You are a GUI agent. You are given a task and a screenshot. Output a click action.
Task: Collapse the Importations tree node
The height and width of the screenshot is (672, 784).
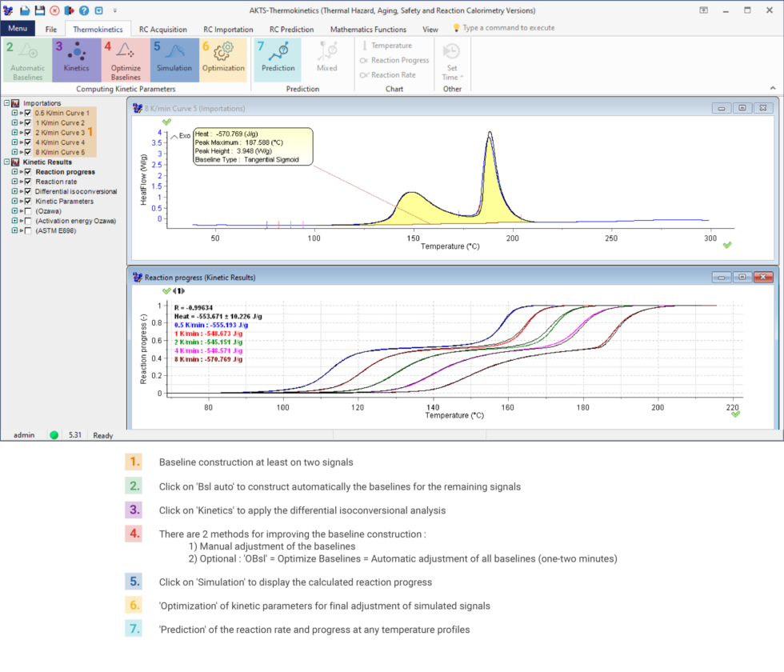coord(6,102)
